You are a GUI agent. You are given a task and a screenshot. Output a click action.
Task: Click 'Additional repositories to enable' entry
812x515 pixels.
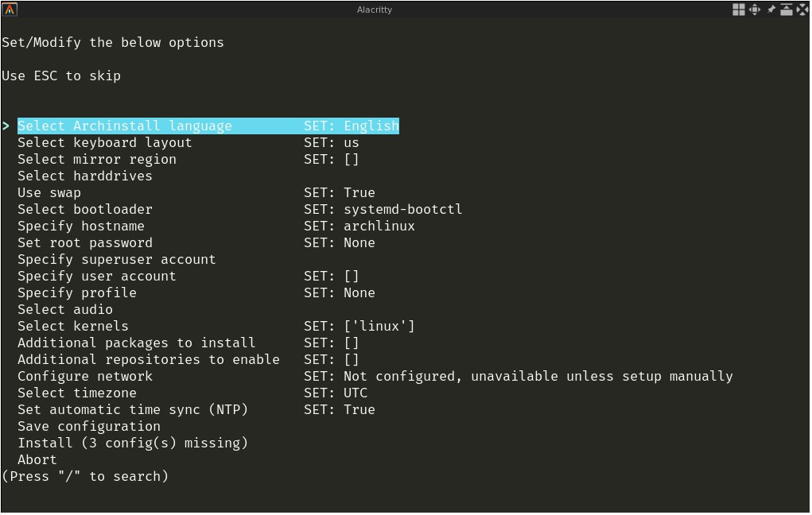(149, 359)
